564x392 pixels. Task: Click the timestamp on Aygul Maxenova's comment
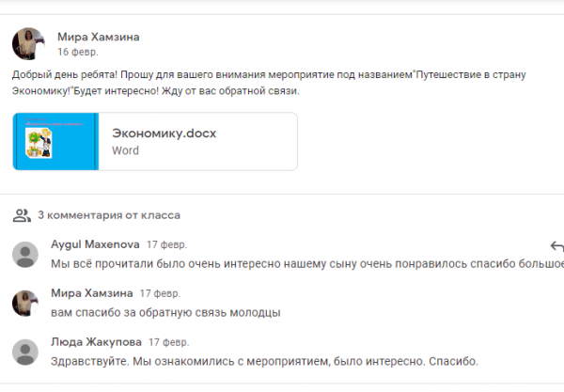click(164, 244)
